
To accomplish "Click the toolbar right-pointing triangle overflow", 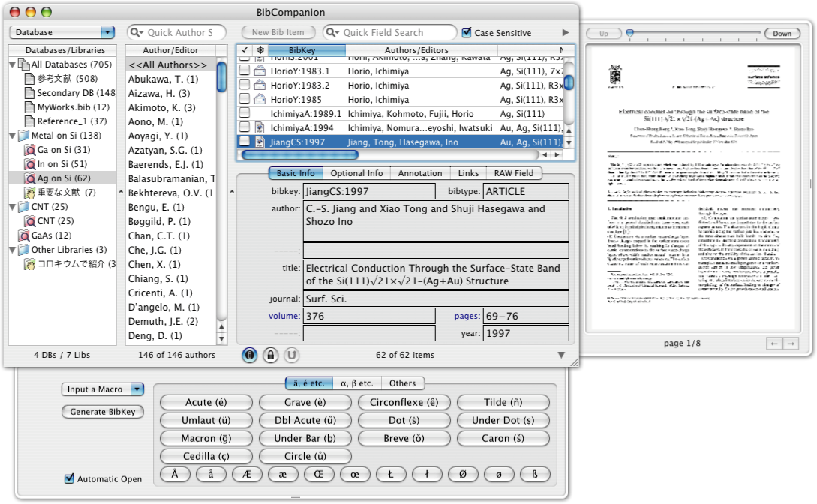I will pyautogui.click(x=566, y=33).
